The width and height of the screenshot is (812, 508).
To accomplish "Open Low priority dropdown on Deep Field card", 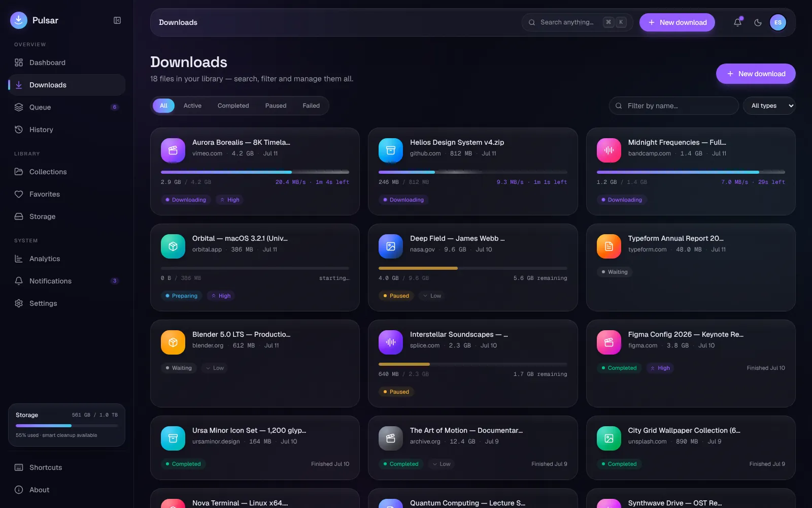I will 432,296.
